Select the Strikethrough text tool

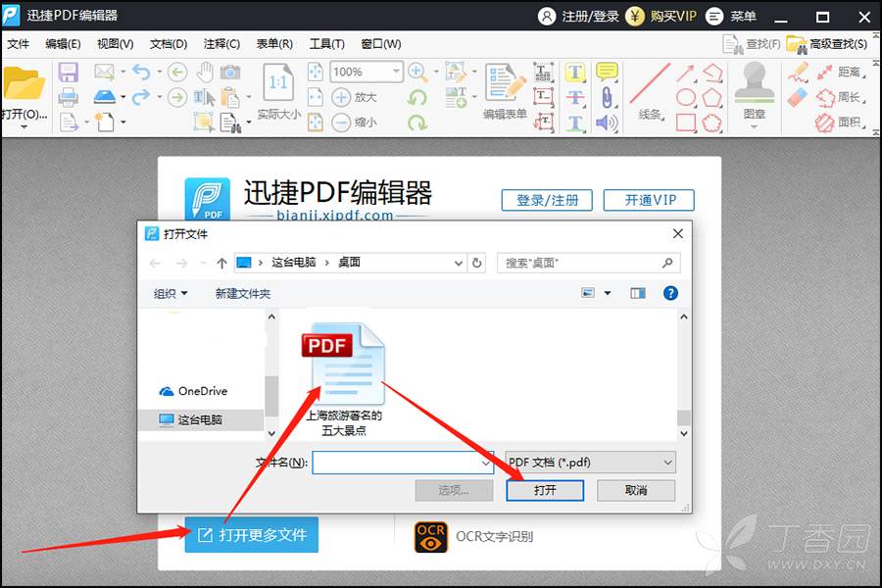(575, 97)
